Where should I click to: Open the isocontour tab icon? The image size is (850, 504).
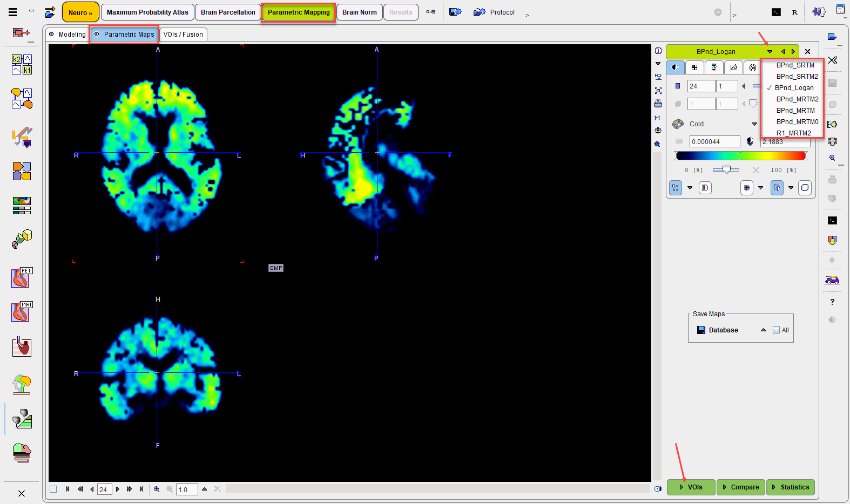[x=752, y=67]
